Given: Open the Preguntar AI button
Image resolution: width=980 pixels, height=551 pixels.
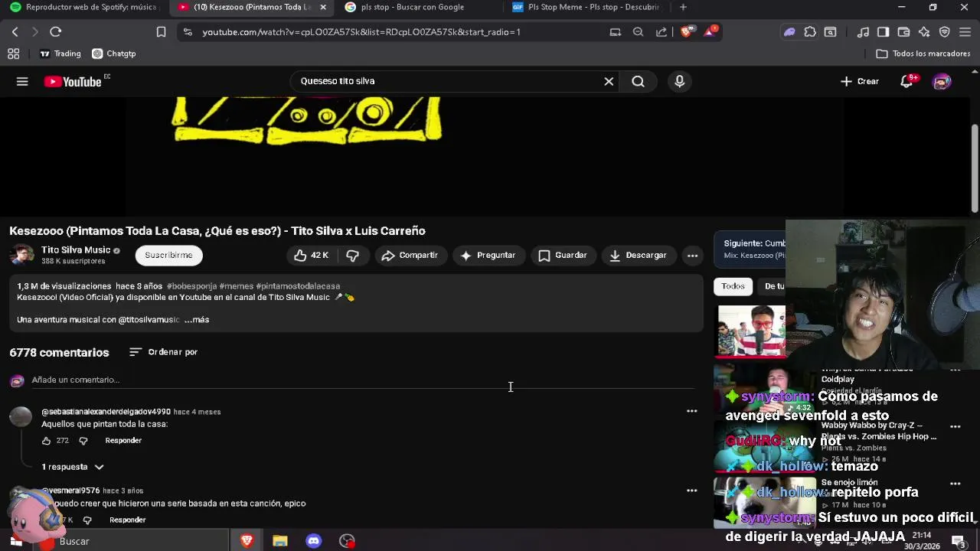Looking at the screenshot, I should point(488,255).
